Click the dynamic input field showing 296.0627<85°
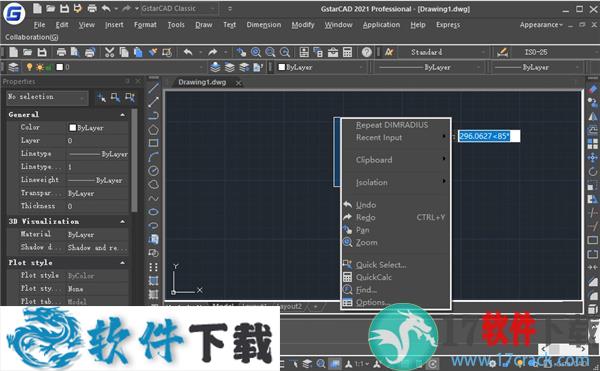The height and width of the screenshot is (371, 600). coord(489,136)
